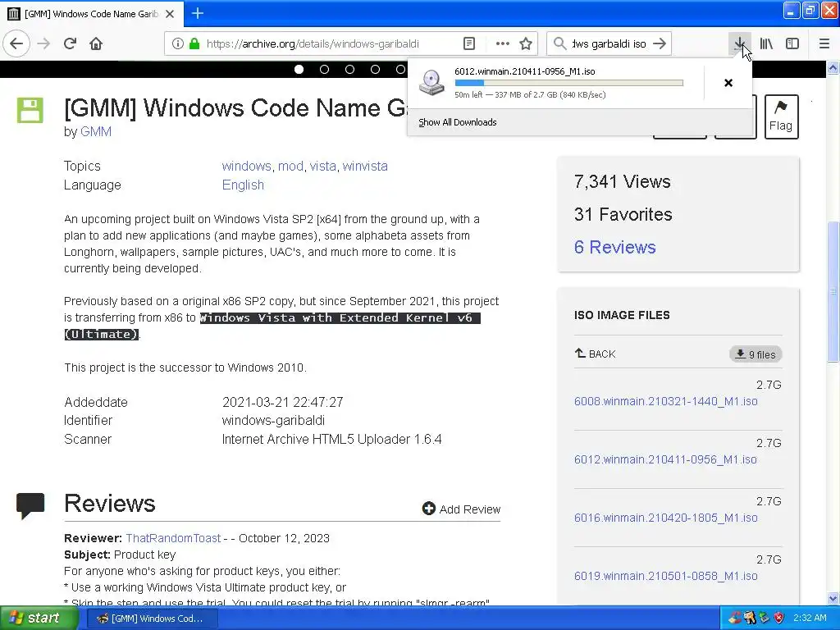This screenshot has width=840, height=630.
Task: Cancel the 6012.winmain ISO download
Action: tap(728, 83)
